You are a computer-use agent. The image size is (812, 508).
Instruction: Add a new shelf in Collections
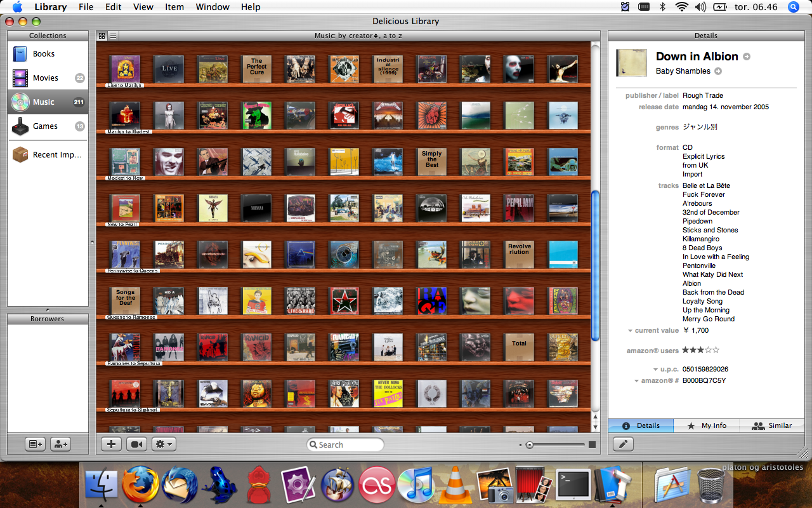(x=35, y=444)
